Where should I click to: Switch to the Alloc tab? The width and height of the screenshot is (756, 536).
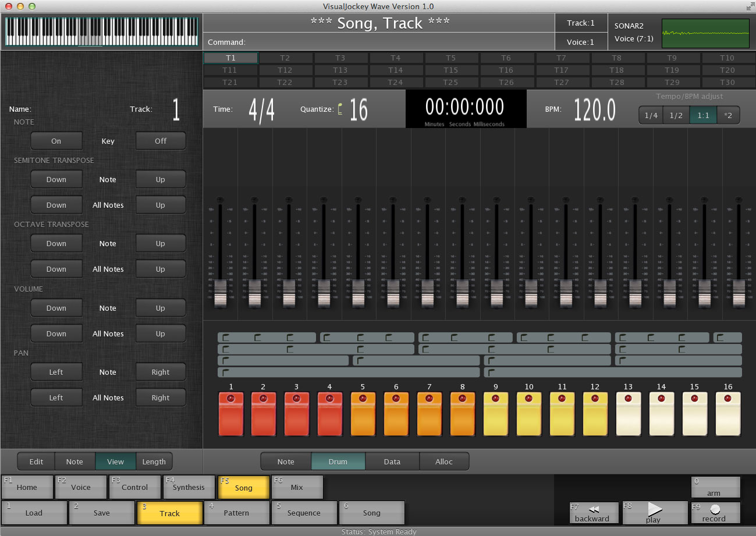444,462
